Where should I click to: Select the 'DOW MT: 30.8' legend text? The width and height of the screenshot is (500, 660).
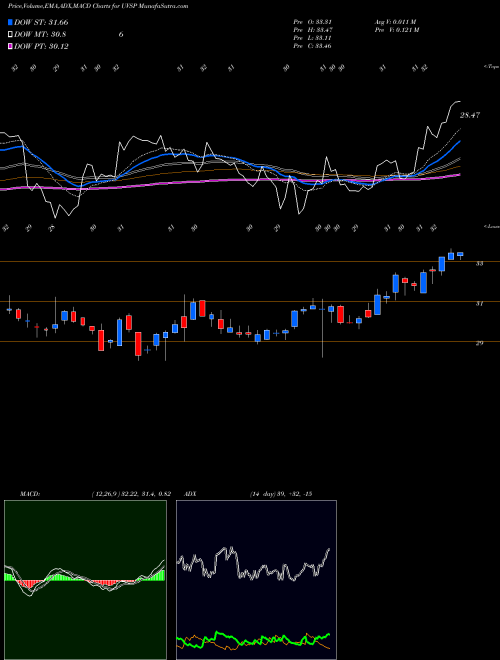(x=40, y=35)
